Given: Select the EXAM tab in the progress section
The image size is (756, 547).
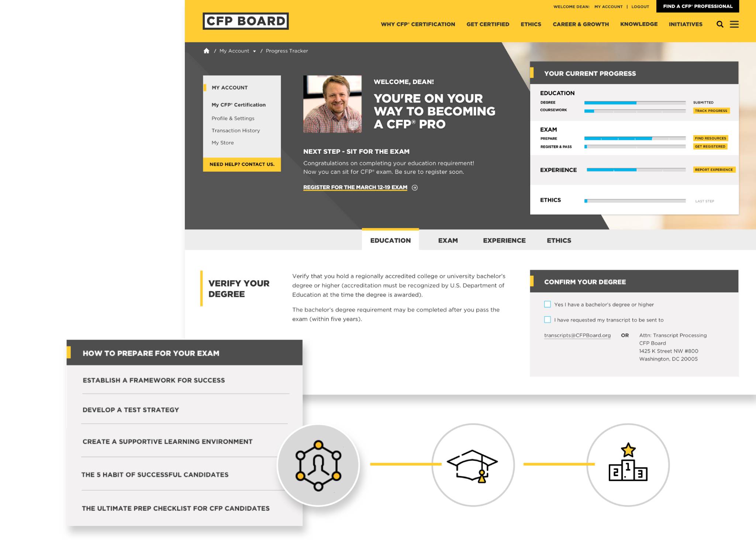Looking at the screenshot, I should pyautogui.click(x=448, y=240).
